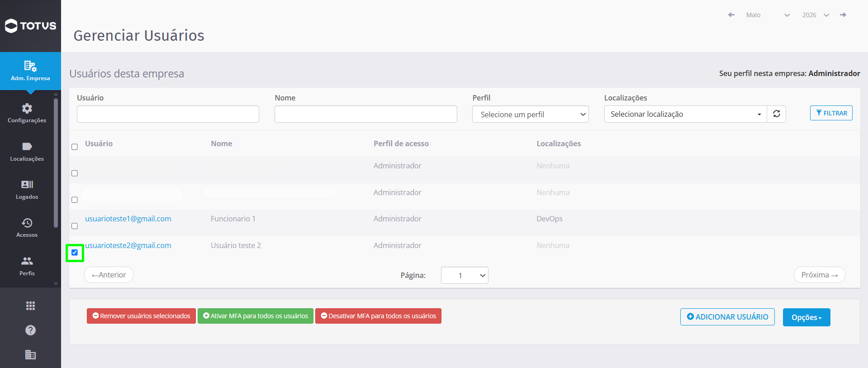
Task: Click Administrador in usuarioteste1 row
Action: pos(397,219)
